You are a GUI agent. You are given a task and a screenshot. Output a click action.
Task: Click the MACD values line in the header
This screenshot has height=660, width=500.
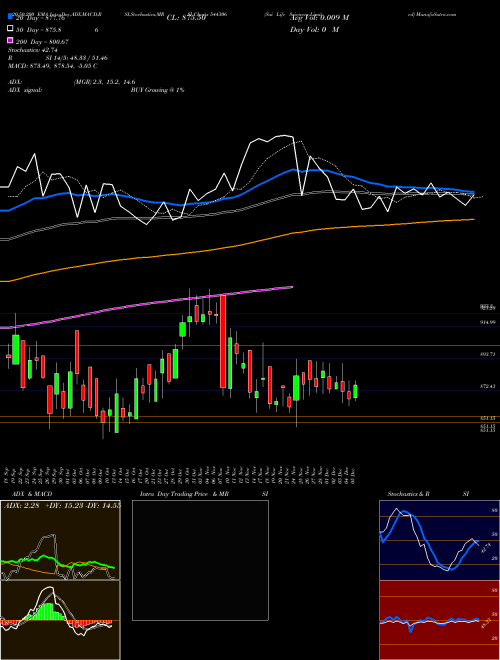coord(53,66)
